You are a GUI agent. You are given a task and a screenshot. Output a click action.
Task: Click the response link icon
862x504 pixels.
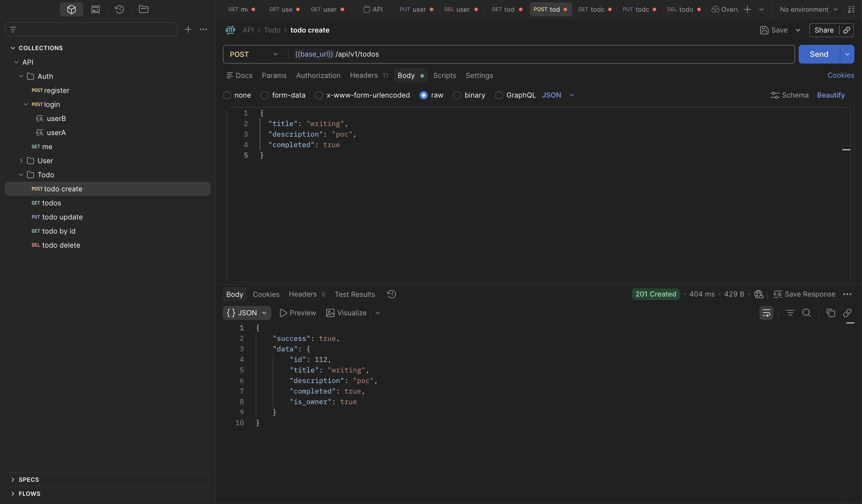[x=847, y=313]
